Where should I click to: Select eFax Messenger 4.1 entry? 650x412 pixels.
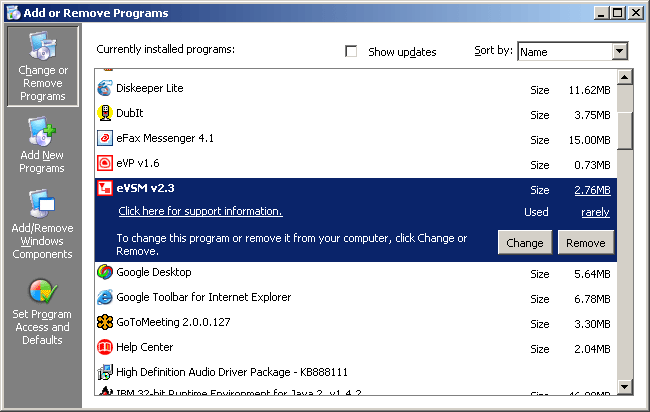356,138
